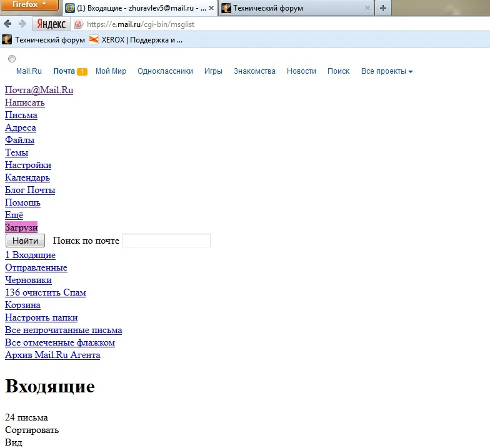
Task: Click the Технический форум bookmark favicon
Action: [7, 40]
